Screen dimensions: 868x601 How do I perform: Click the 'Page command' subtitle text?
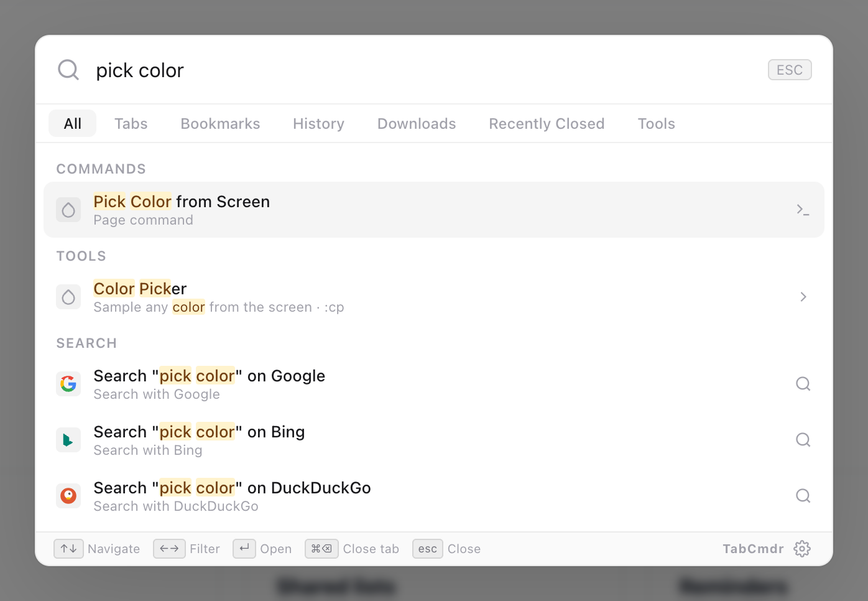point(143,220)
